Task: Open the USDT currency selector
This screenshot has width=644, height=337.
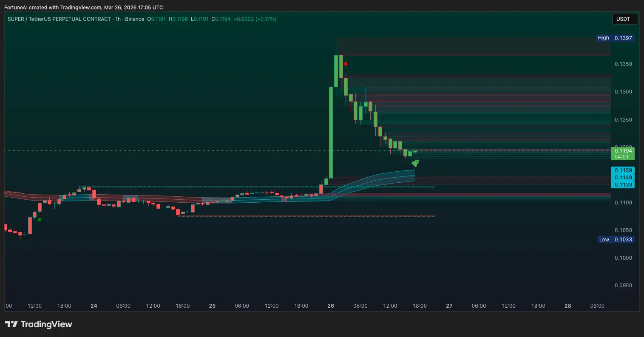Action: click(x=625, y=19)
